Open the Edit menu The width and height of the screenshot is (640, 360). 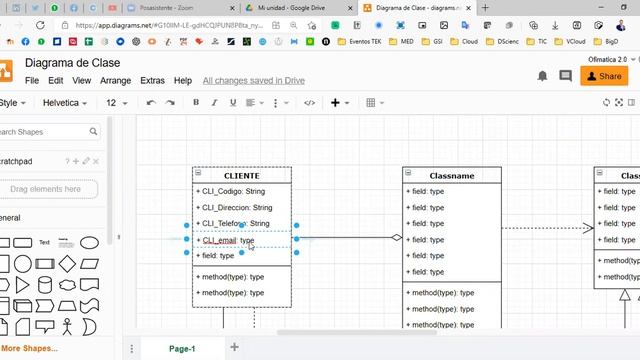point(56,80)
